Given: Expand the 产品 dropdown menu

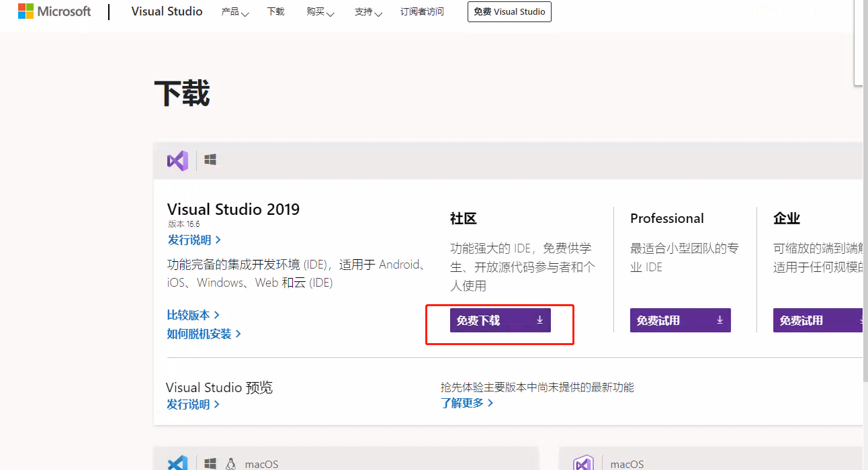Looking at the screenshot, I should pos(235,12).
